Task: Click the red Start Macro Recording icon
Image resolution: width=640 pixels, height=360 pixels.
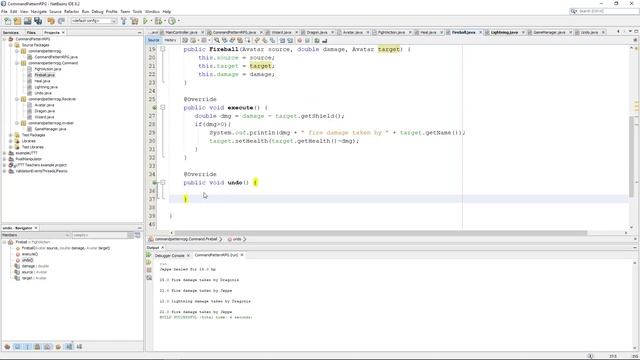Action: (x=299, y=40)
